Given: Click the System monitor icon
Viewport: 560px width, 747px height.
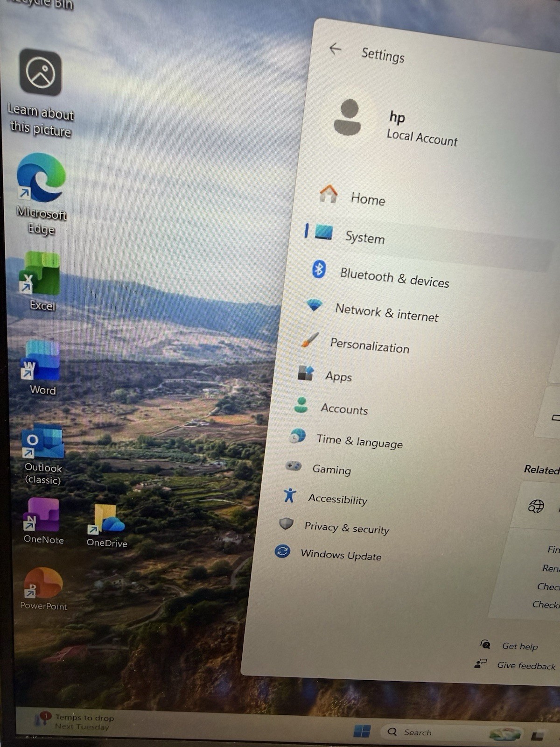Looking at the screenshot, I should 323,232.
